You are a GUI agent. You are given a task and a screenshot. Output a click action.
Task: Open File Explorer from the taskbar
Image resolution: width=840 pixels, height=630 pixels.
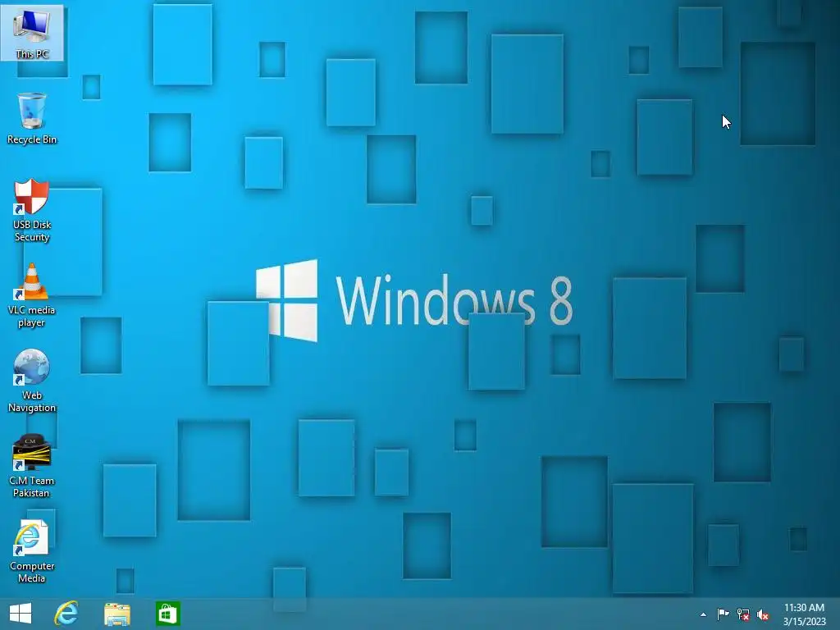(116, 614)
